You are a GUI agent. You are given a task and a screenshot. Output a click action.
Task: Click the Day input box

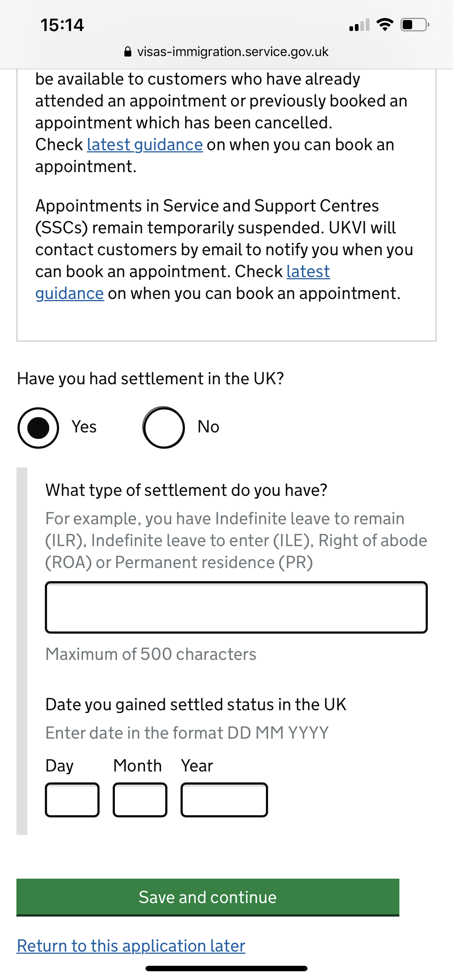[x=72, y=800]
